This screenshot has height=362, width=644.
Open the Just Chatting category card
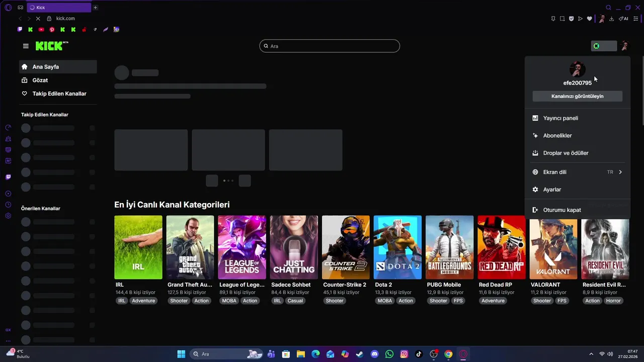(x=294, y=247)
